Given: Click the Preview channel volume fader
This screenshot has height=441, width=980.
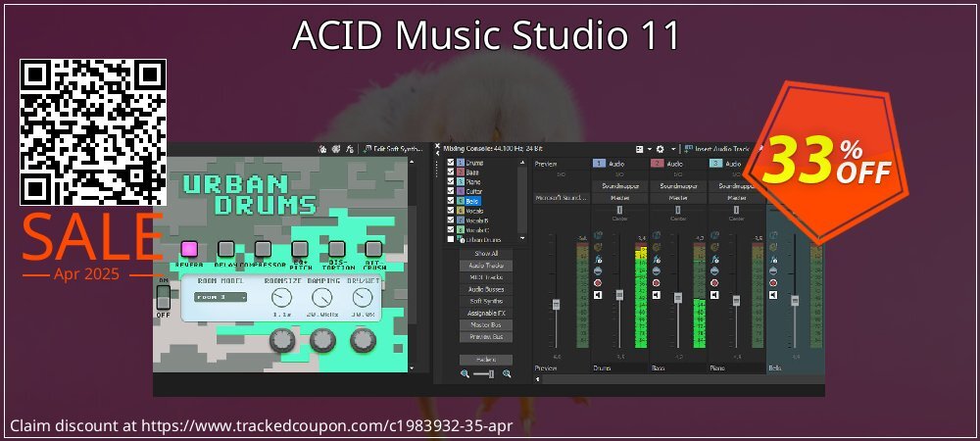Looking at the screenshot, I should tap(556, 304).
